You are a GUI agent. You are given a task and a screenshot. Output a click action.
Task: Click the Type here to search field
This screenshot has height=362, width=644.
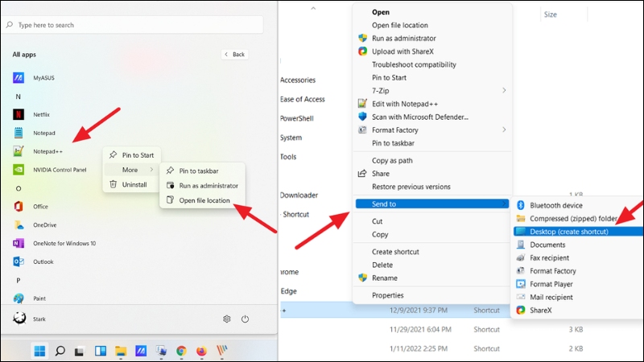132,25
